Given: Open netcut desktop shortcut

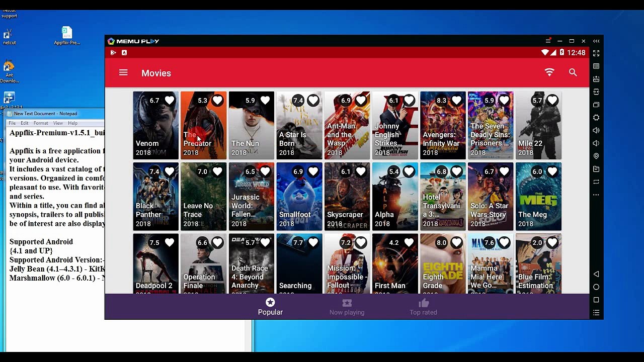Looking at the screenshot, I should pos(9,37).
